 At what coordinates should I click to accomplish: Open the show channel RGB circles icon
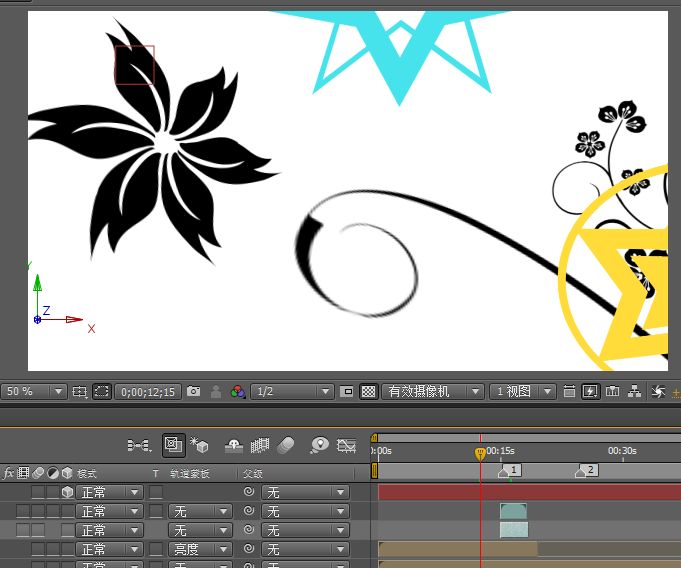238,392
